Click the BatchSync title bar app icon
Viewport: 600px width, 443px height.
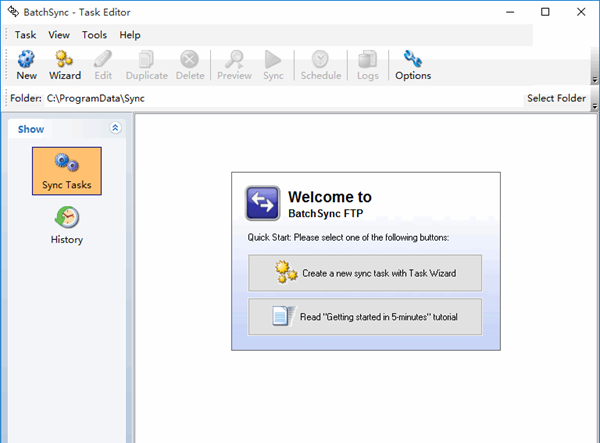13,12
